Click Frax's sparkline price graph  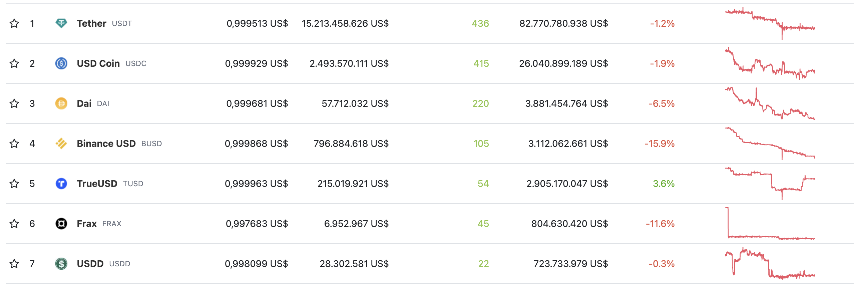(x=770, y=224)
